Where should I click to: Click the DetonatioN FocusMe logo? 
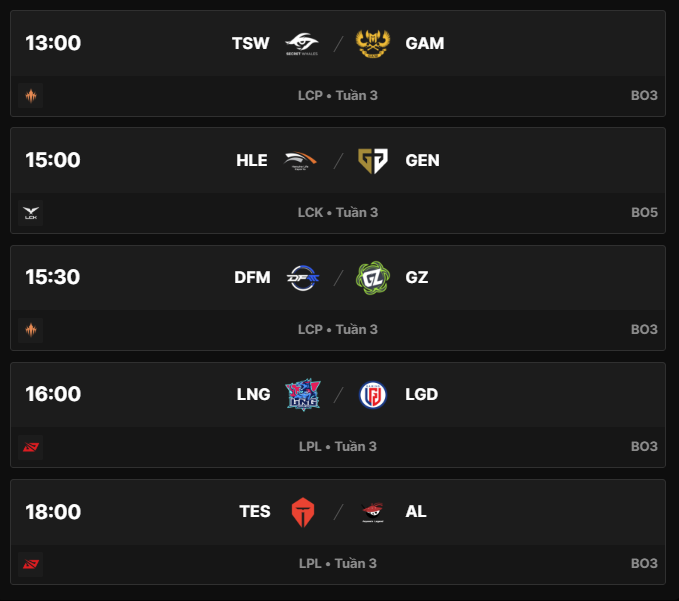[302, 277]
